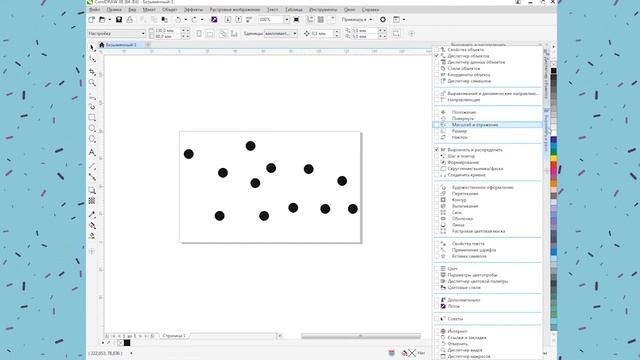Select the Rectangle tool in the toolbox
The height and width of the screenshot is (360, 640).
[92, 118]
